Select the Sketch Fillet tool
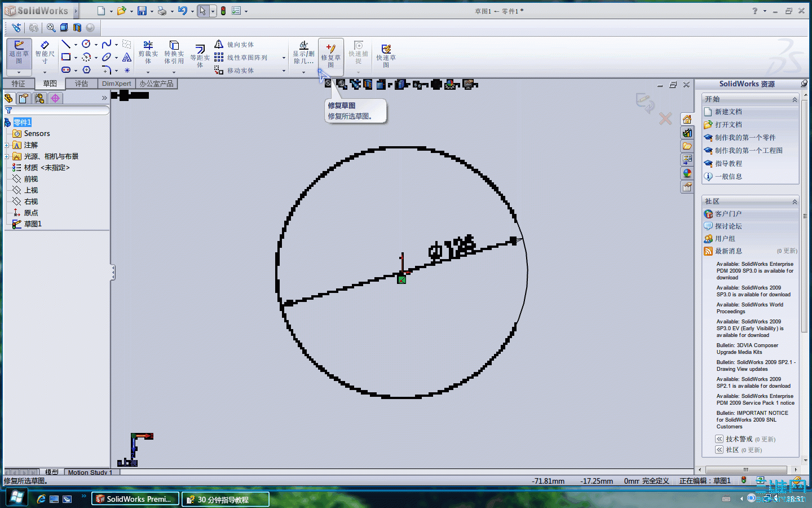 (x=107, y=70)
